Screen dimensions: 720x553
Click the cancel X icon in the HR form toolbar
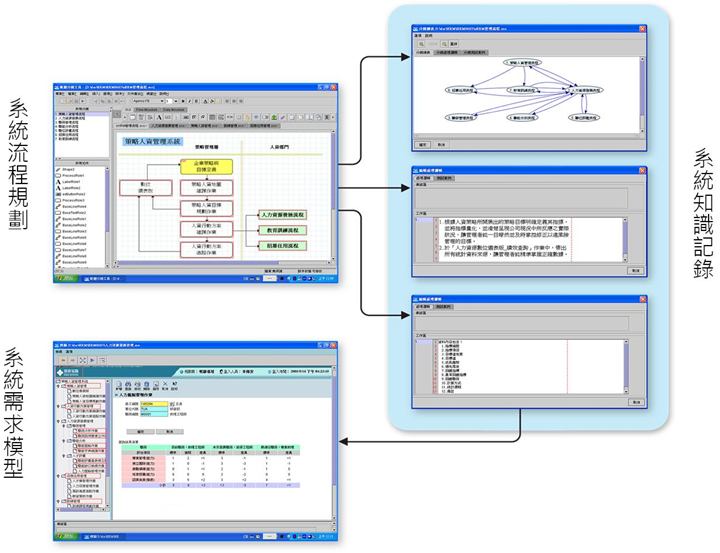(x=168, y=385)
